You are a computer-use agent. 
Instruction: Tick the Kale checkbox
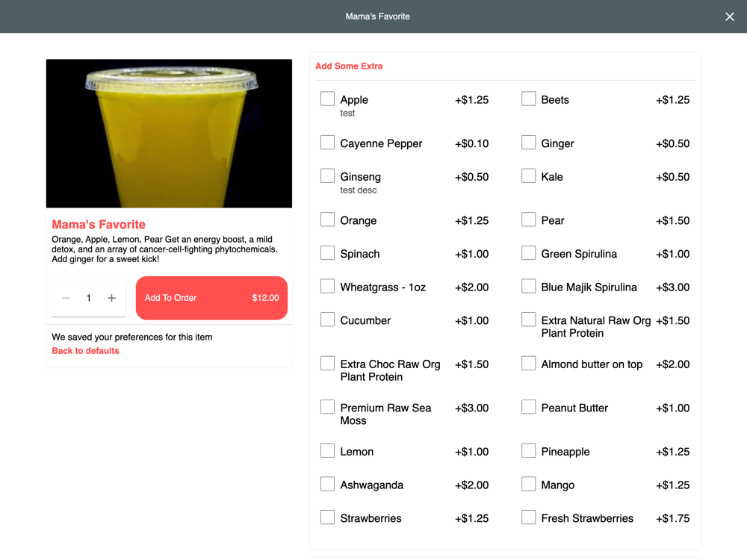(528, 175)
